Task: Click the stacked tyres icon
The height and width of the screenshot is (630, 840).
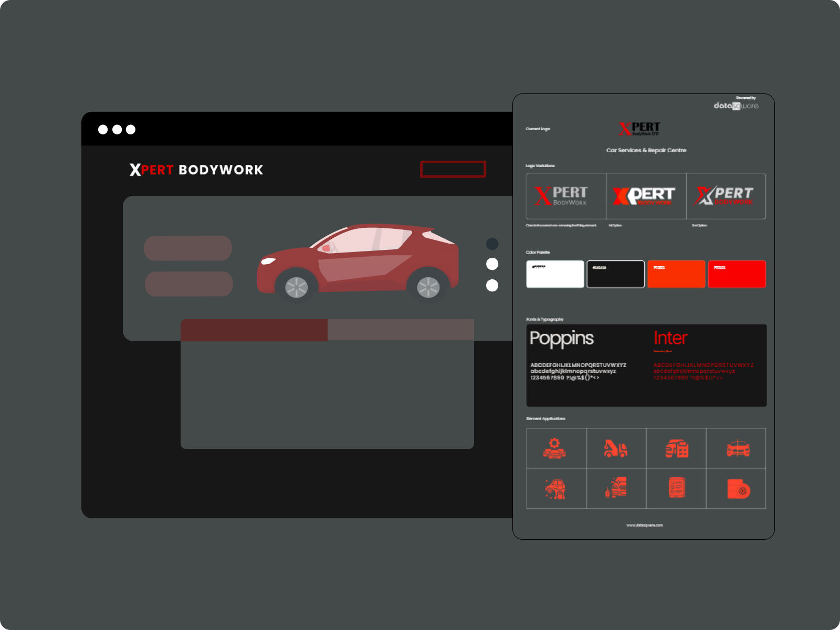Action: [x=738, y=489]
